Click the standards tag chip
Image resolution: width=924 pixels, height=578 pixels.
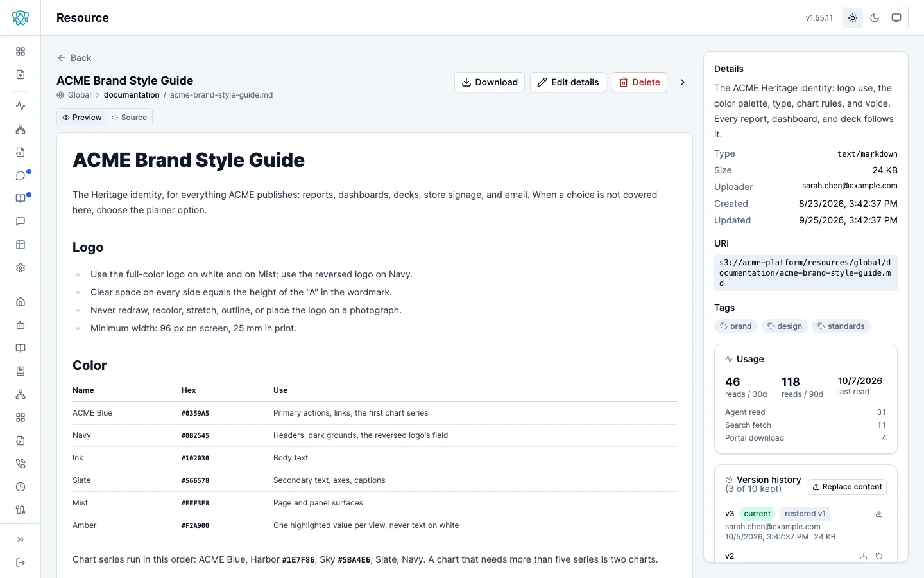pos(841,326)
